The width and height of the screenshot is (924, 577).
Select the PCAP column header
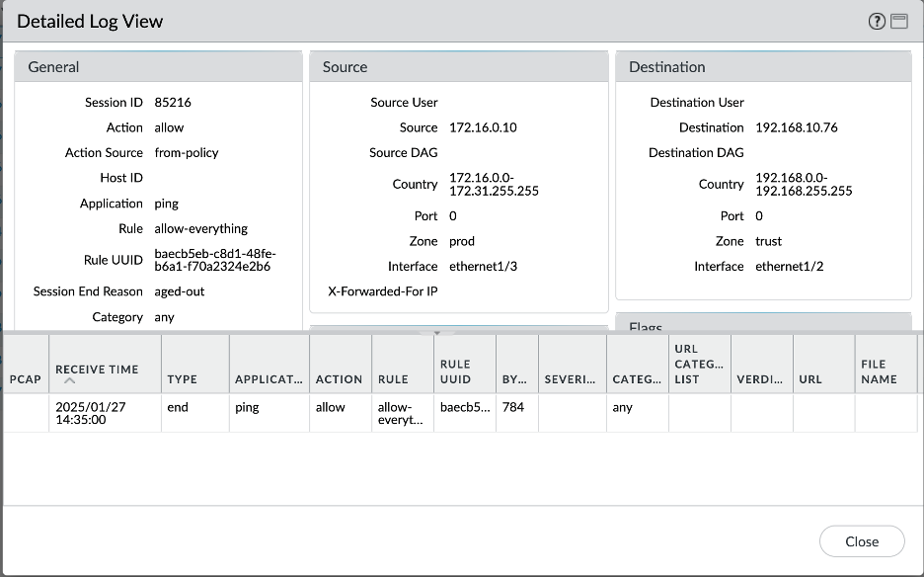26,364
